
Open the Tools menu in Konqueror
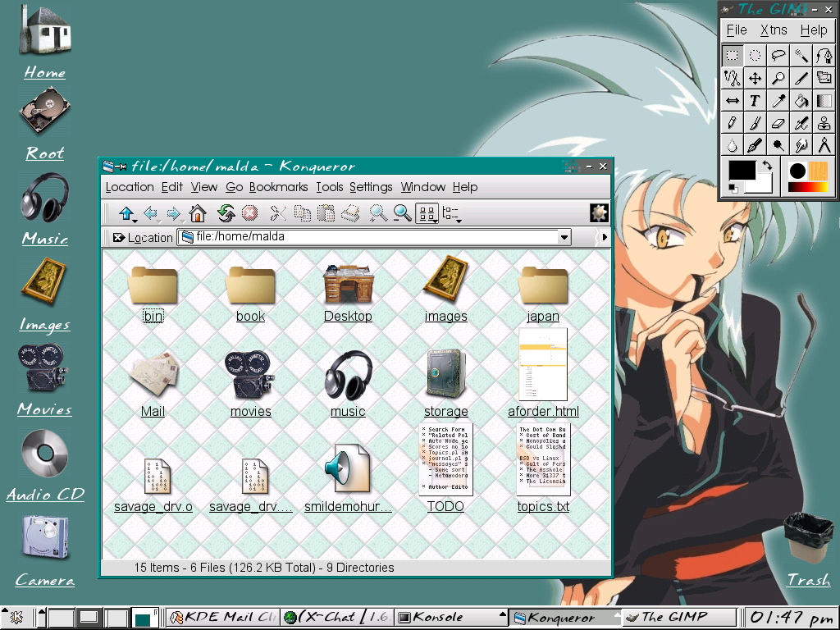point(330,187)
